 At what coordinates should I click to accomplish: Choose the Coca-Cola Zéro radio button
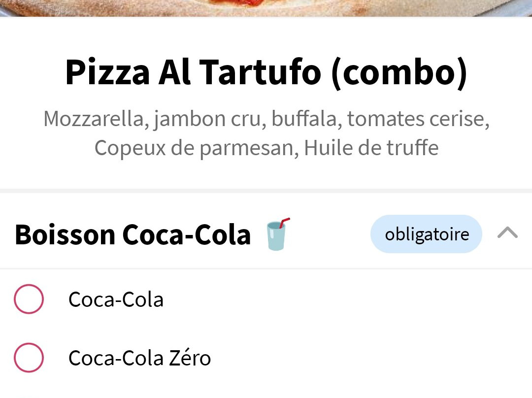click(29, 358)
